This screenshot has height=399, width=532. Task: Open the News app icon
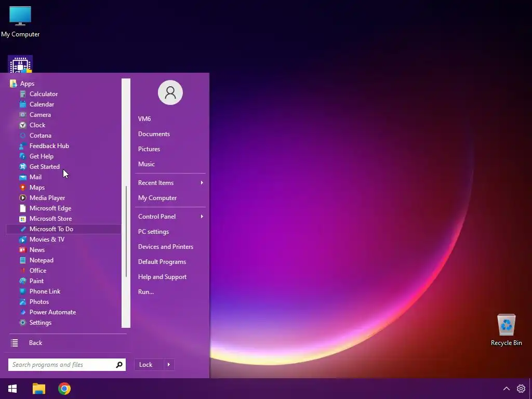(23, 250)
